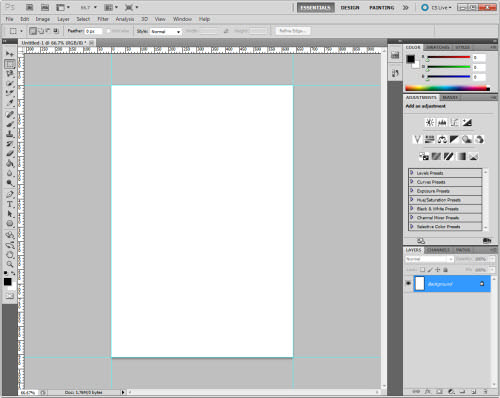Expand Exposure Presets
500x398 pixels.
412,191
